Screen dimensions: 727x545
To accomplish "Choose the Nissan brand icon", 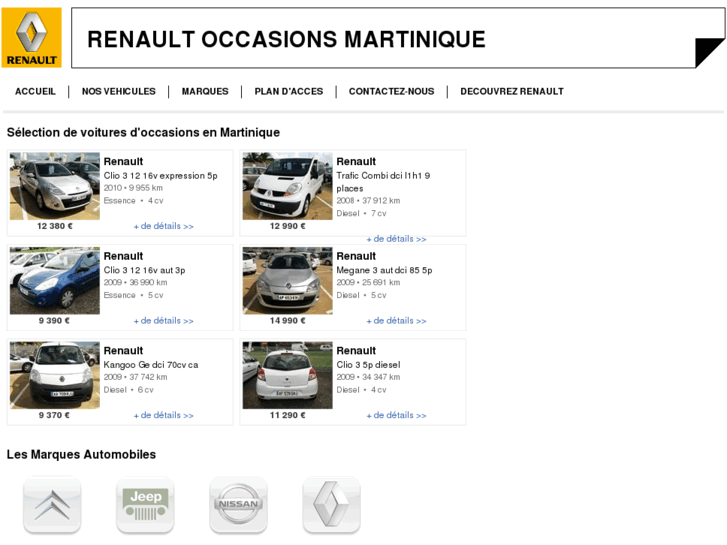I will [x=238, y=505].
